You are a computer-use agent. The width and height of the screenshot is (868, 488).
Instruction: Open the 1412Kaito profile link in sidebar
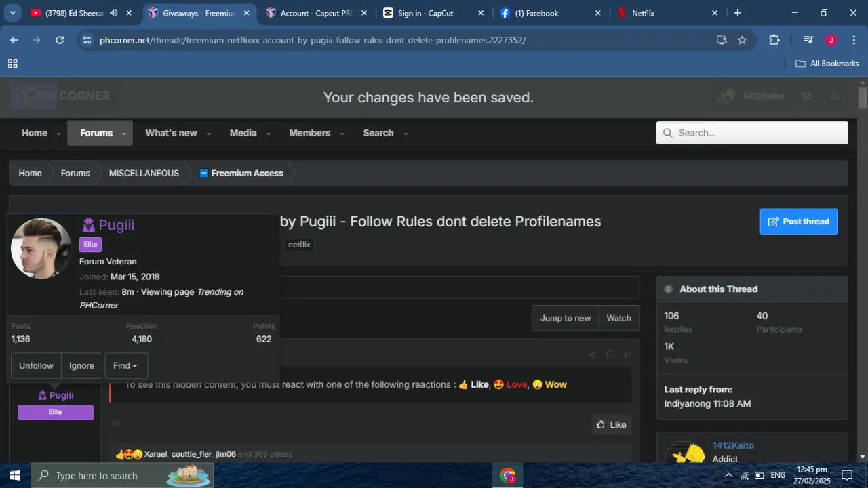[733, 445]
